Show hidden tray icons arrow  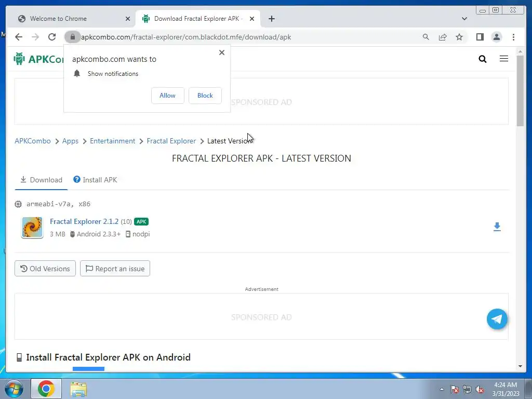pos(442,389)
